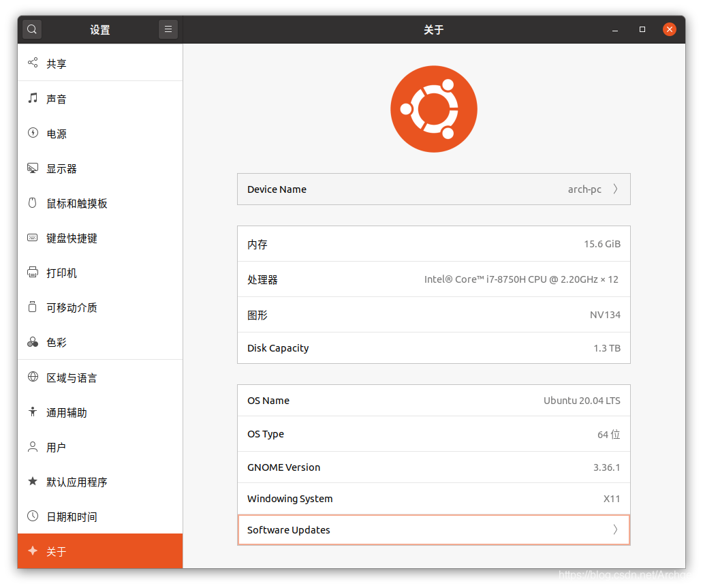Image resolution: width=703 pixels, height=588 pixels.
Task: Open the settings search magnifier icon
Action: click(32, 29)
